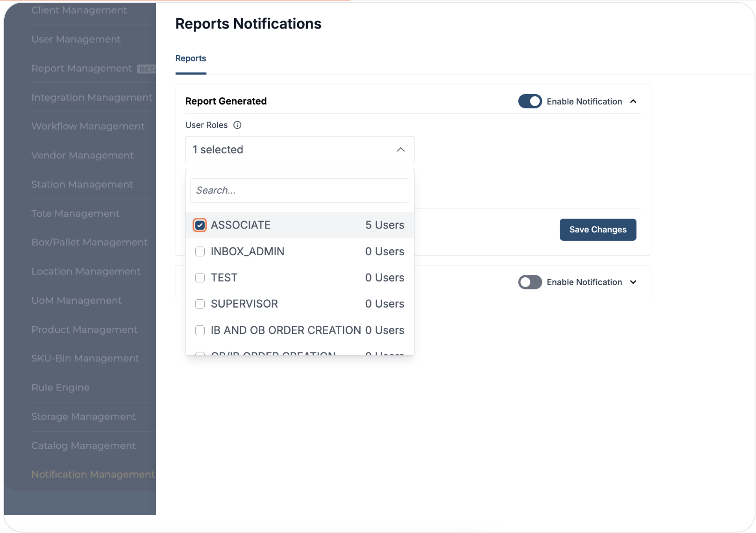
Task: Close the User Roles '1 selected' dropdown
Action: pos(400,150)
